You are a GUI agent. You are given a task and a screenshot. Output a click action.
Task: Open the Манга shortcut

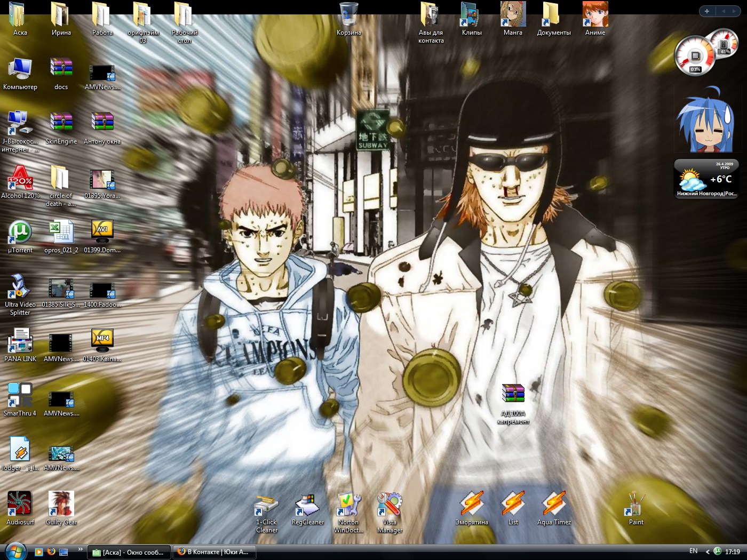[x=513, y=15]
